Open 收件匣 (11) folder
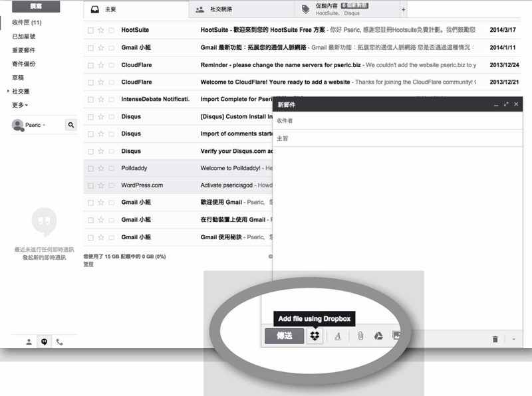 click(x=27, y=23)
